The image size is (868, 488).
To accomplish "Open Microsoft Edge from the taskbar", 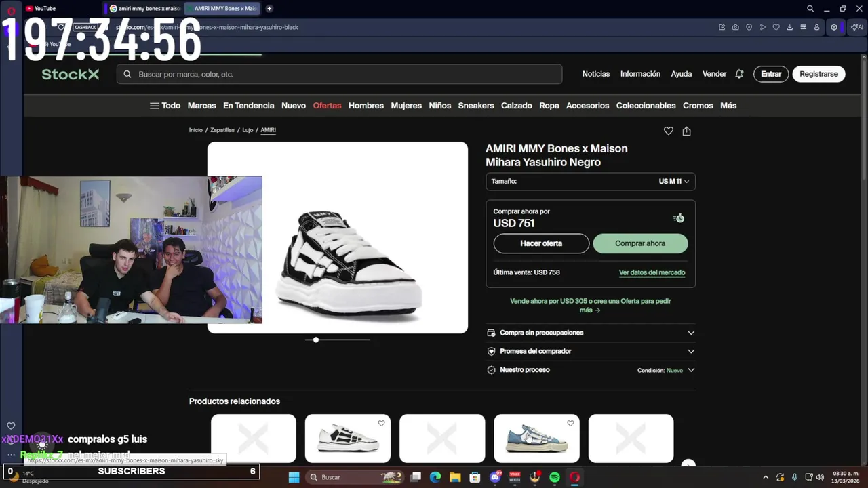I will coord(435,477).
